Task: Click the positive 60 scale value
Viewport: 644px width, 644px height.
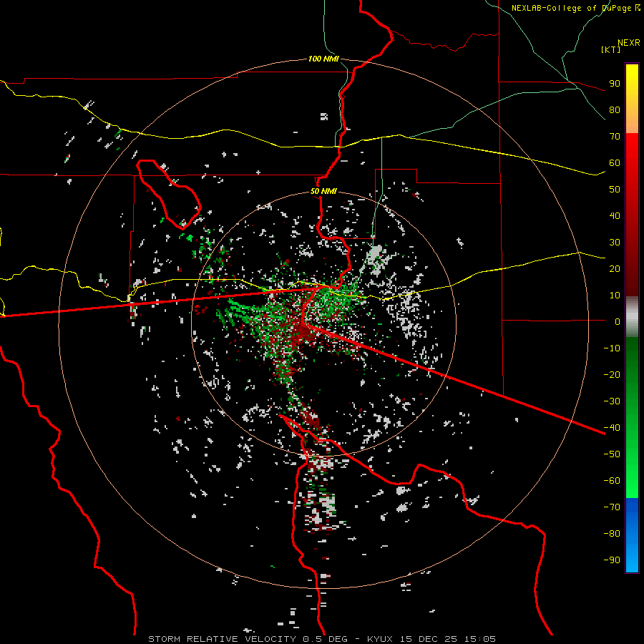Action: point(615,162)
